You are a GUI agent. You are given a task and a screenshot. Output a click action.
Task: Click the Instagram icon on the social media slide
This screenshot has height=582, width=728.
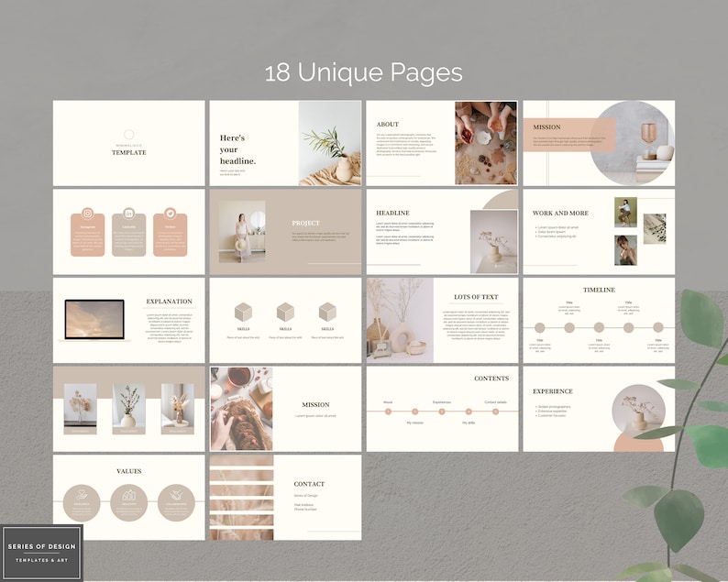tap(88, 214)
